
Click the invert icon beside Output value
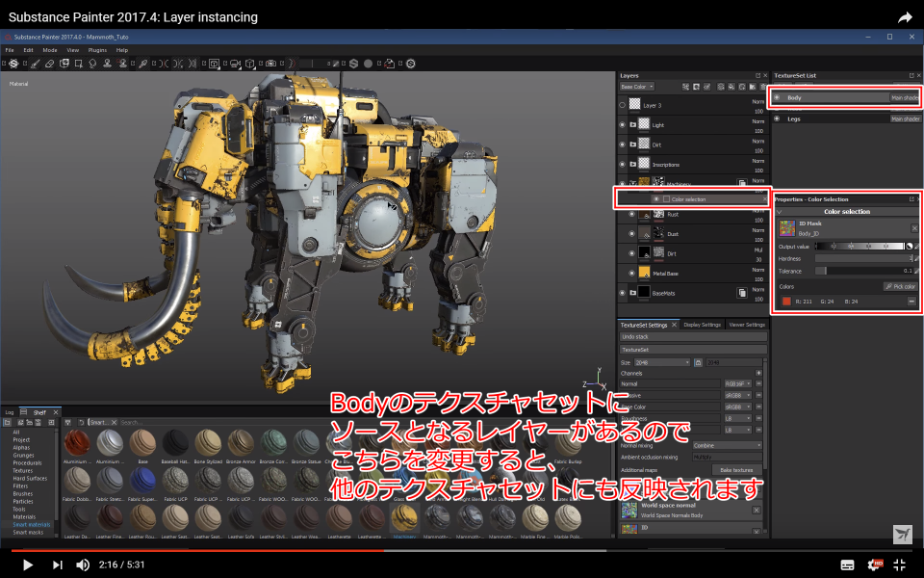[x=909, y=246]
